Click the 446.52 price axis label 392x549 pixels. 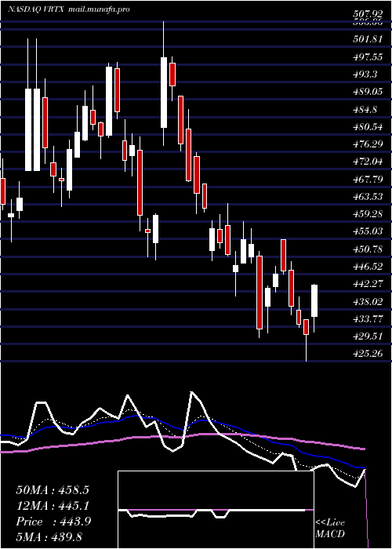[x=368, y=267]
